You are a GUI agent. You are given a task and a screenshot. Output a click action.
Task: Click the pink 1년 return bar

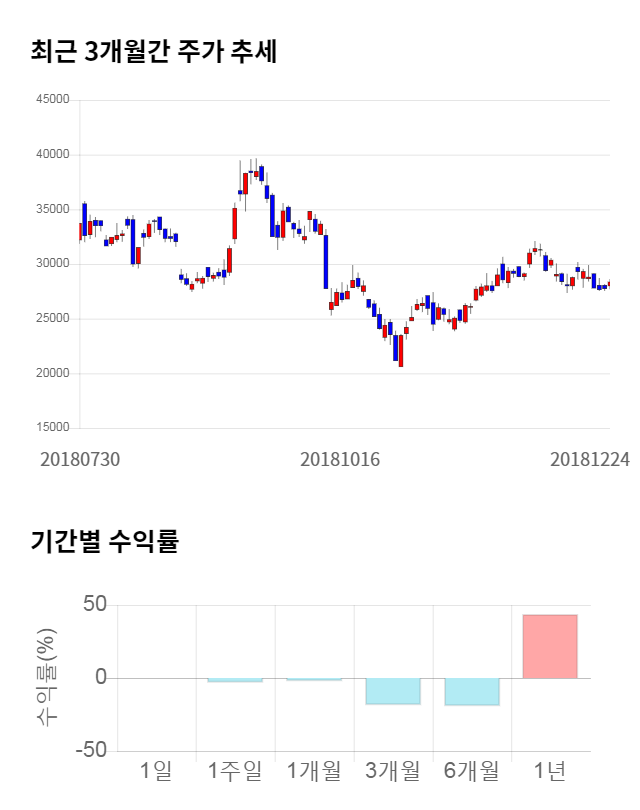(550, 646)
